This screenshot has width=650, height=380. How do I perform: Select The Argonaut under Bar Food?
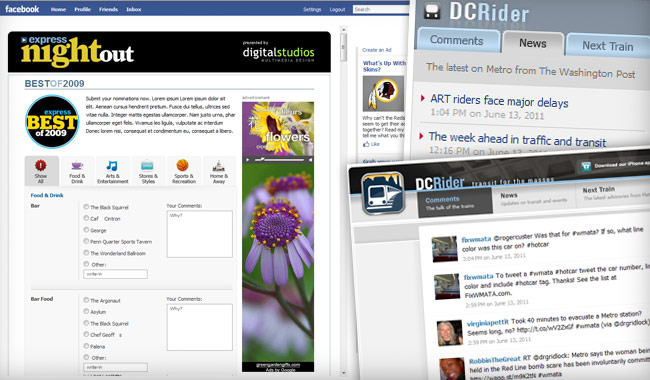(x=86, y=300)
